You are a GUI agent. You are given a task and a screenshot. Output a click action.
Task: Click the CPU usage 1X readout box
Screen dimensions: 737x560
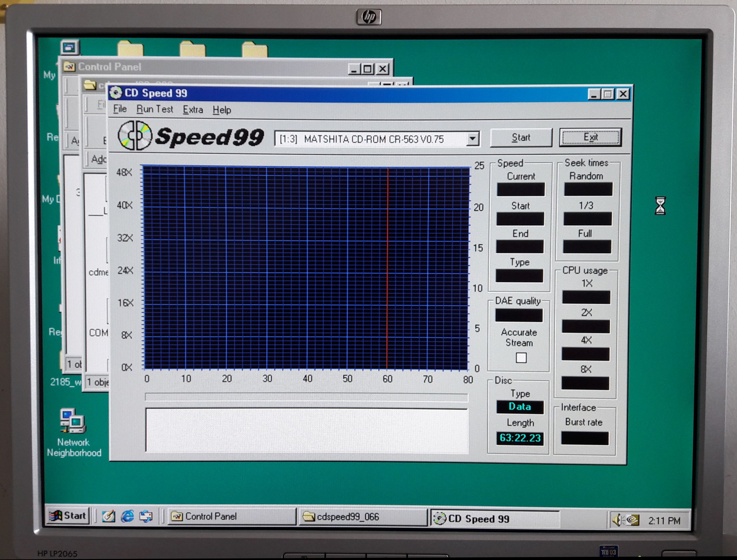(x=586, y=297)
